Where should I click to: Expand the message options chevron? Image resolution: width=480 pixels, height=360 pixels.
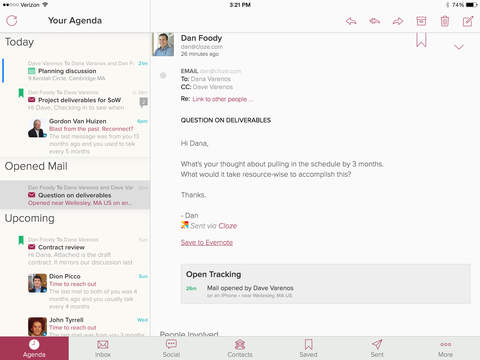point(459,47)
